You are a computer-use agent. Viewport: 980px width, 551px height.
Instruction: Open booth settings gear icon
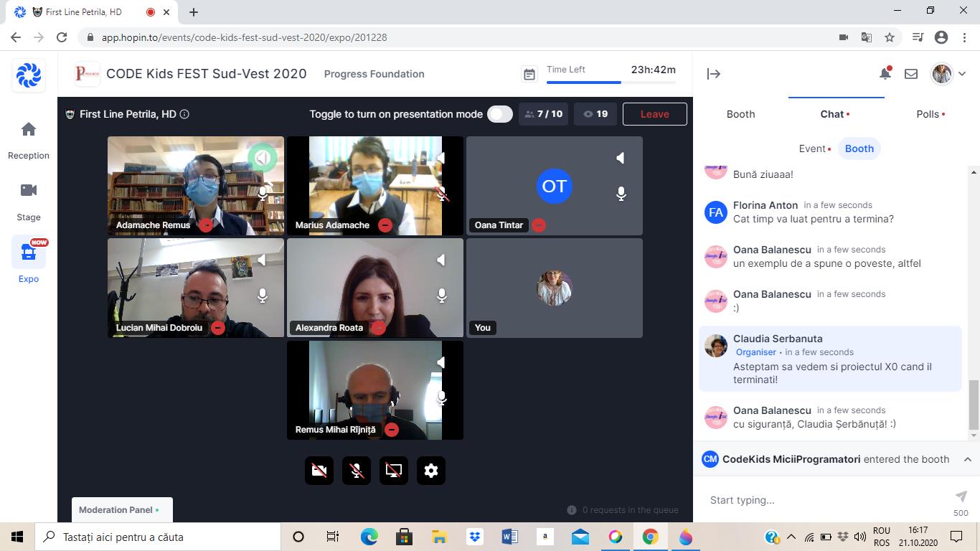[431, 471]
